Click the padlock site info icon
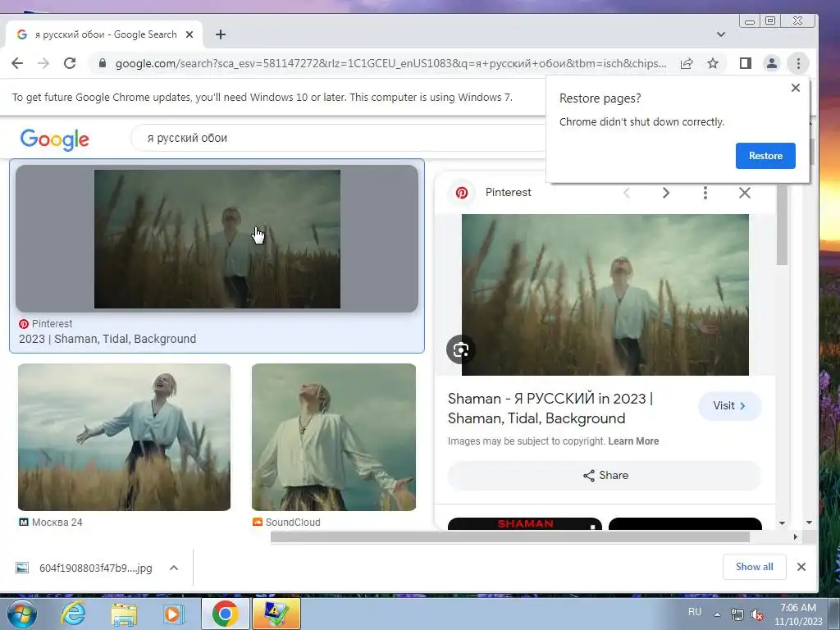Screen dimensions: 840x630 point(103,63)
